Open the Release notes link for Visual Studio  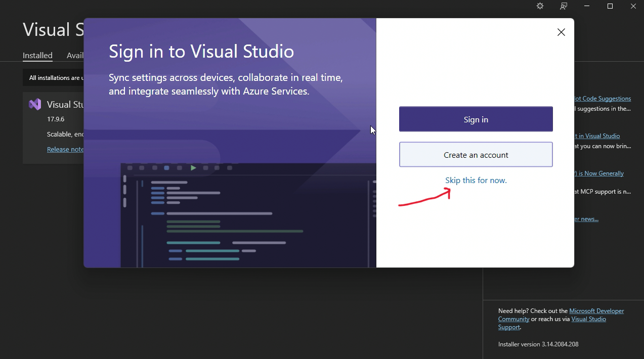click(65, 149)
